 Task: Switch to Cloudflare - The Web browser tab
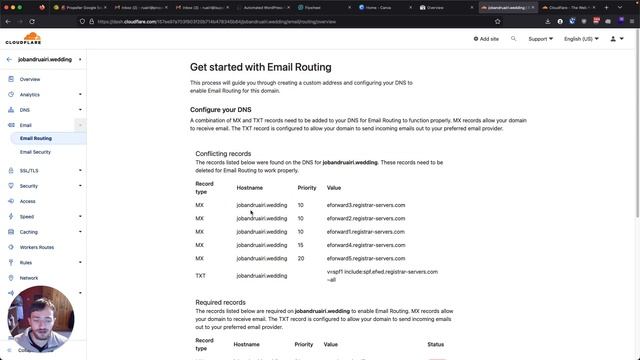click(568, 7)
